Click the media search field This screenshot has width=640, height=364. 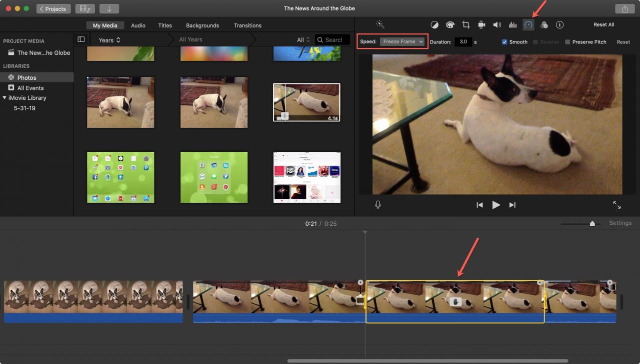pyautogui.click(x=333, y=40)
